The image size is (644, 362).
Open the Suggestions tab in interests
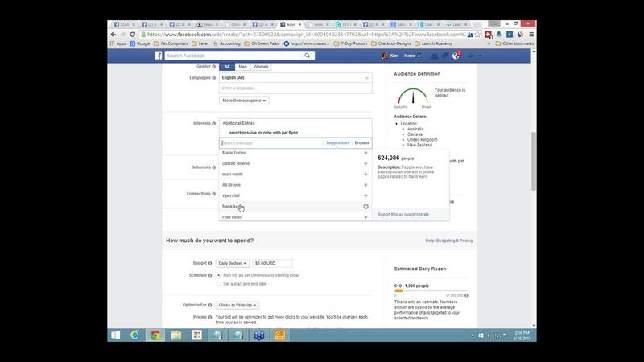[x=337, y=143]
